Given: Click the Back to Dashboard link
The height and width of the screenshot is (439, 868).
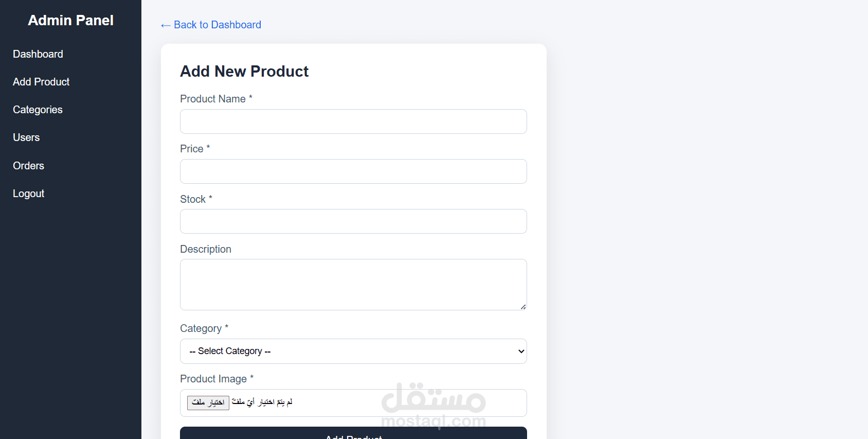Looking at the screenshot, I should tap(217, 25).
